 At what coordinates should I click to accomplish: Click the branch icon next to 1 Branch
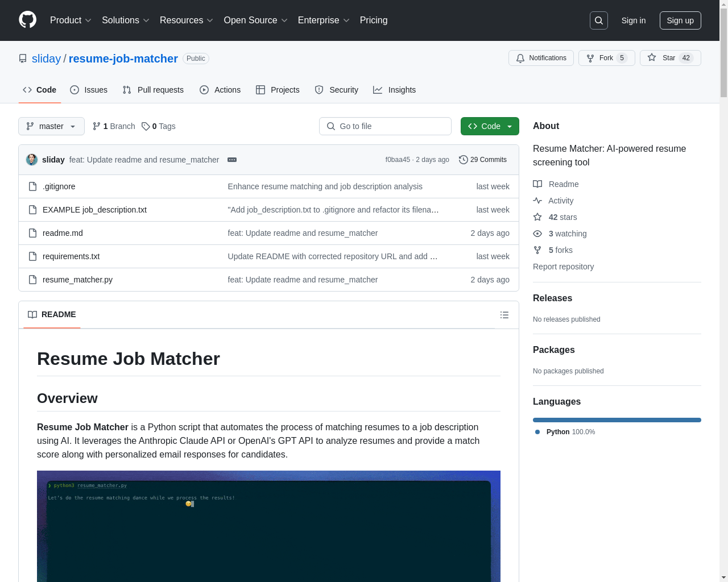97,126
